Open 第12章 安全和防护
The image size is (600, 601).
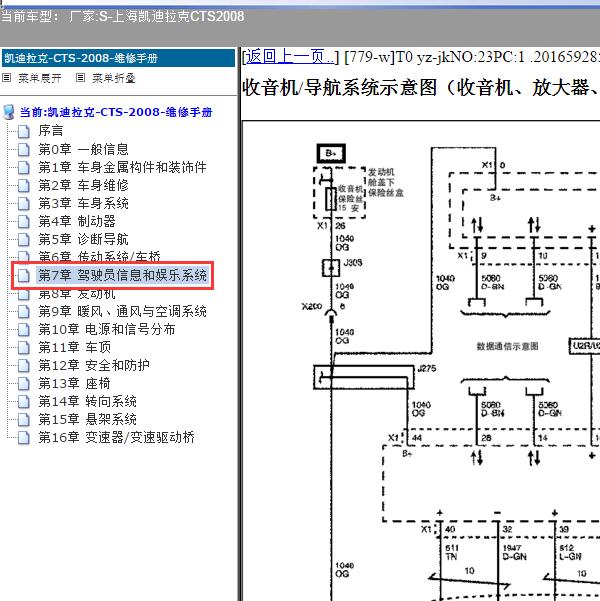tap(94, 365)
